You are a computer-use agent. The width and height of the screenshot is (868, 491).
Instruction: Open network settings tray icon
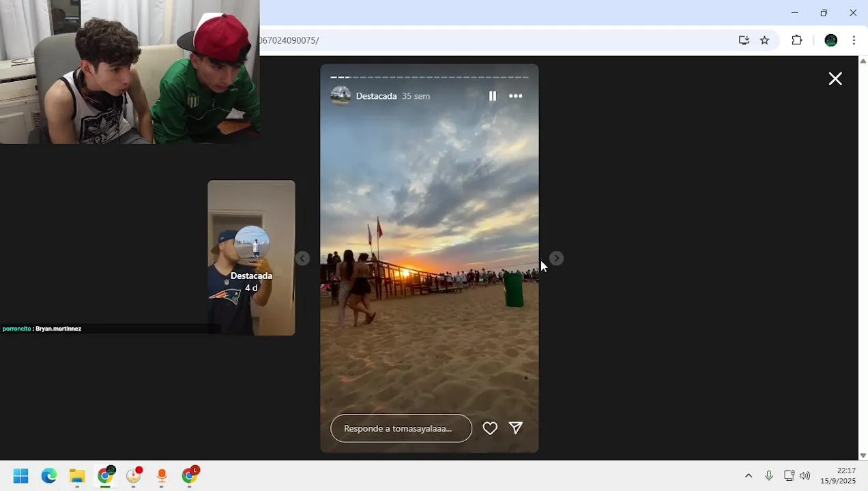coord(789,476)
